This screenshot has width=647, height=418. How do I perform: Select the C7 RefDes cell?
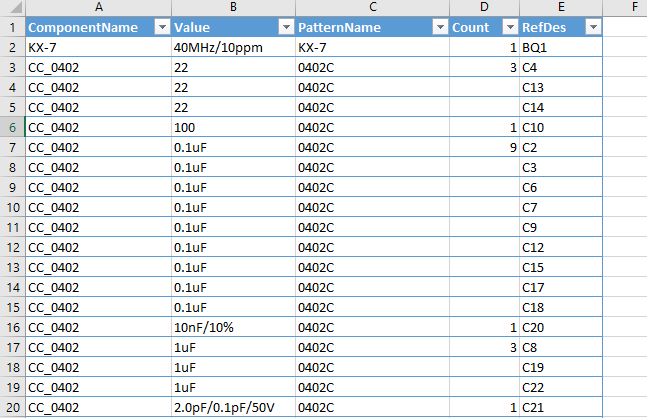(561, 208)
